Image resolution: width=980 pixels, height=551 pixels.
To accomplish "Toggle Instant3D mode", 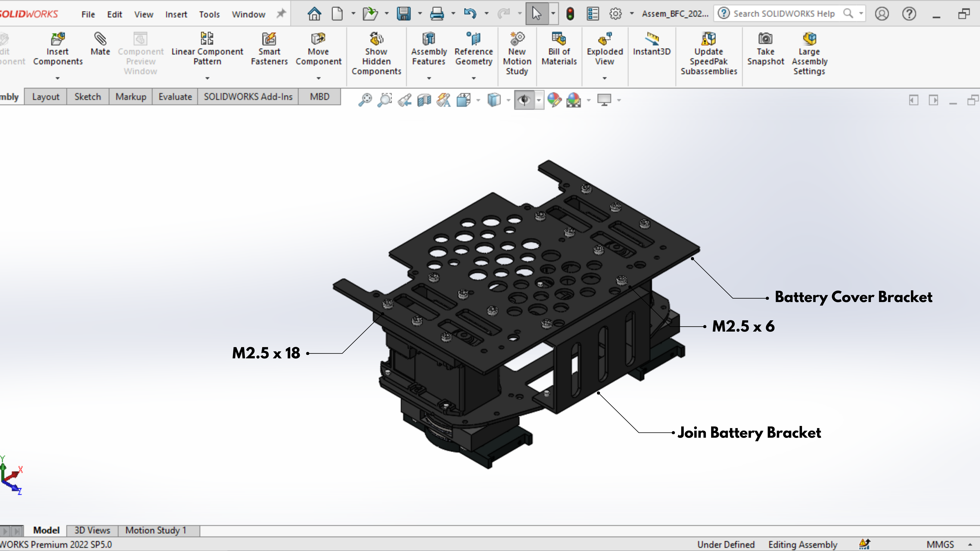I will (652, 44).
